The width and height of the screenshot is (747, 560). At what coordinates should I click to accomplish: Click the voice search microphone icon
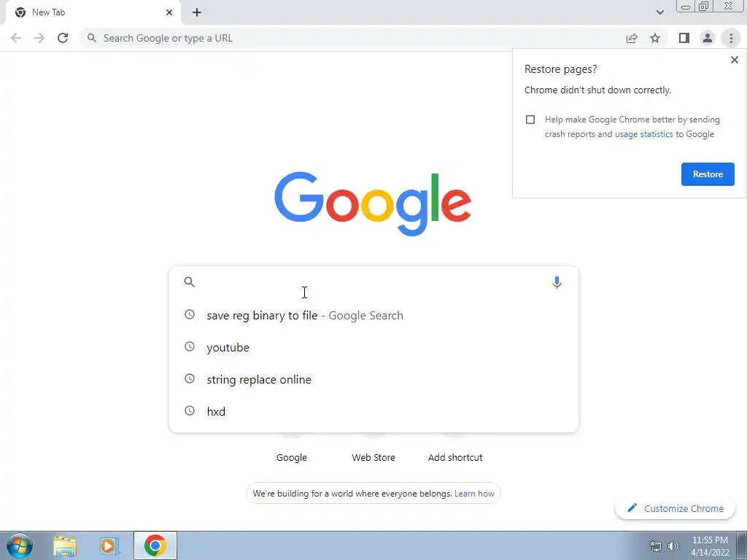pyautogui.click(x=557, y=282)
